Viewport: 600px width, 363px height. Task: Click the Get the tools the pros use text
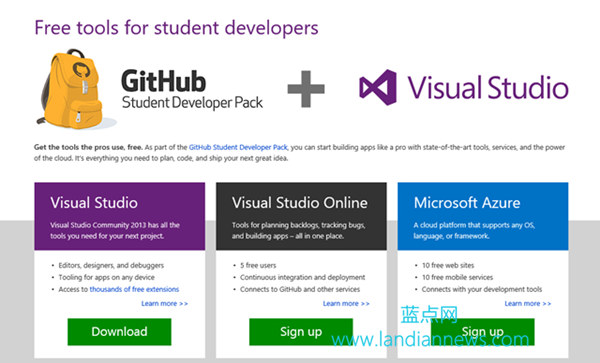88,147
